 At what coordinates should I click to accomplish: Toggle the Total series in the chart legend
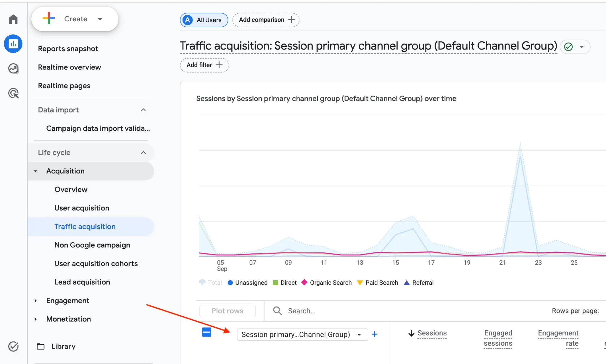210,283
